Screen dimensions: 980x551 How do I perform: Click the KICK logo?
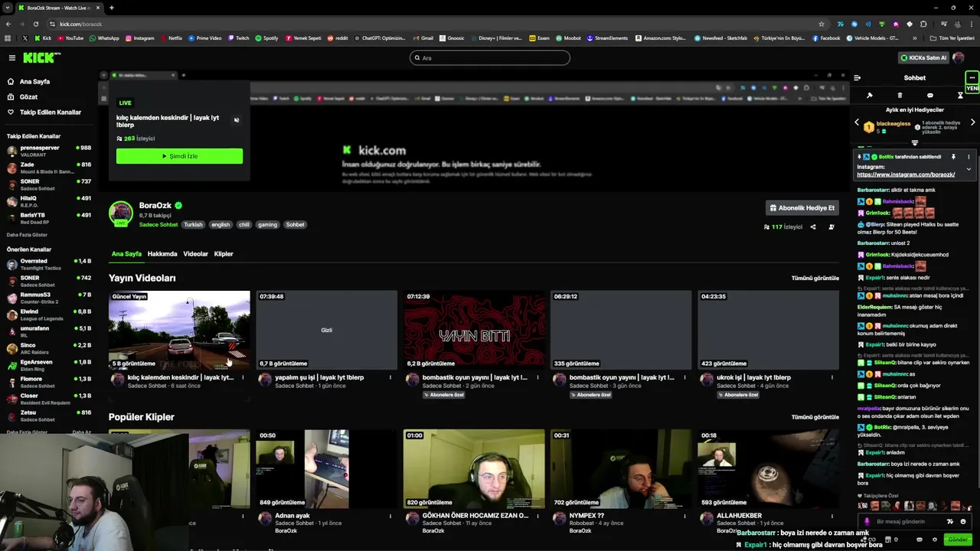[x=41, y=57]
